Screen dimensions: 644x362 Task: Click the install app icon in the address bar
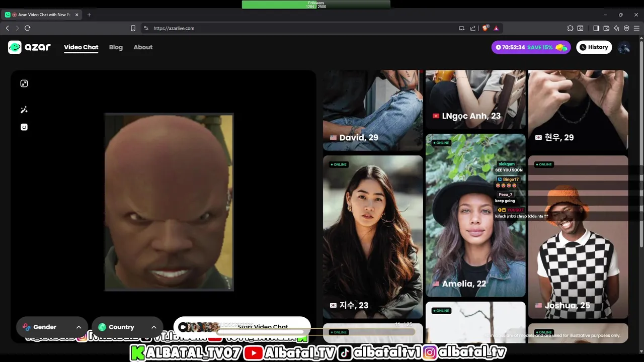coord(461,28)
